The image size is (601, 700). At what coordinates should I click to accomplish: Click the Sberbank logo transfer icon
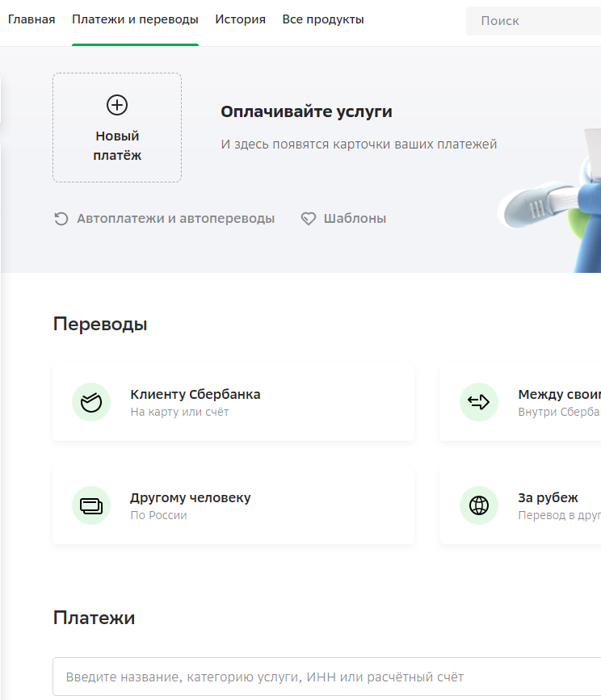pos(91,402)
